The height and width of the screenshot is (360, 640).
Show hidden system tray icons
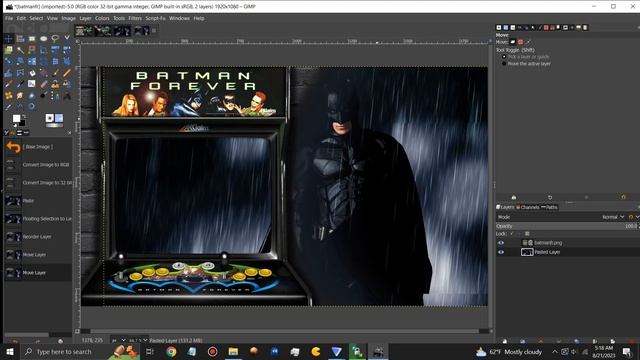click(555, 351)
